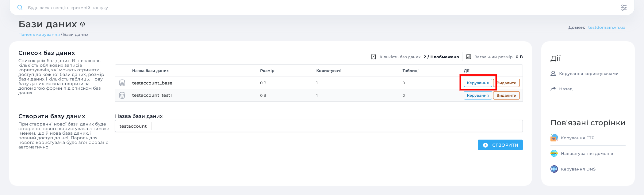Click the search magnifier icon

click(20, 8)
